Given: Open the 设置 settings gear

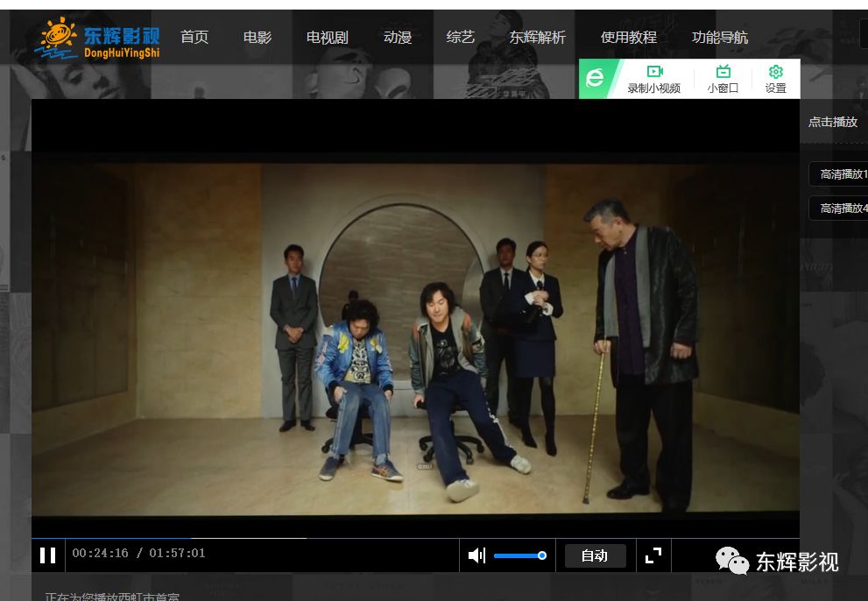Looking at the screenshot, I should pos(775,79).
